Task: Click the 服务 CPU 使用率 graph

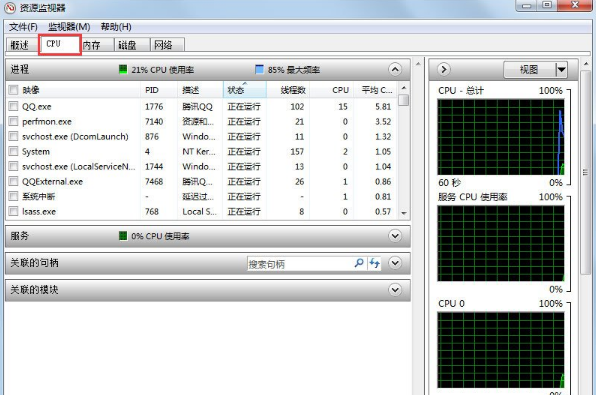Action: tap(501, 243)
